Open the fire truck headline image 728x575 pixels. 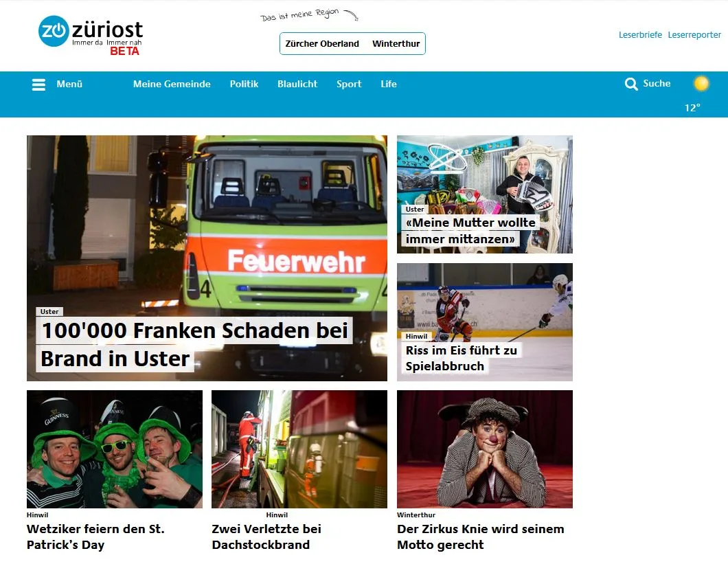coord(207,258)
